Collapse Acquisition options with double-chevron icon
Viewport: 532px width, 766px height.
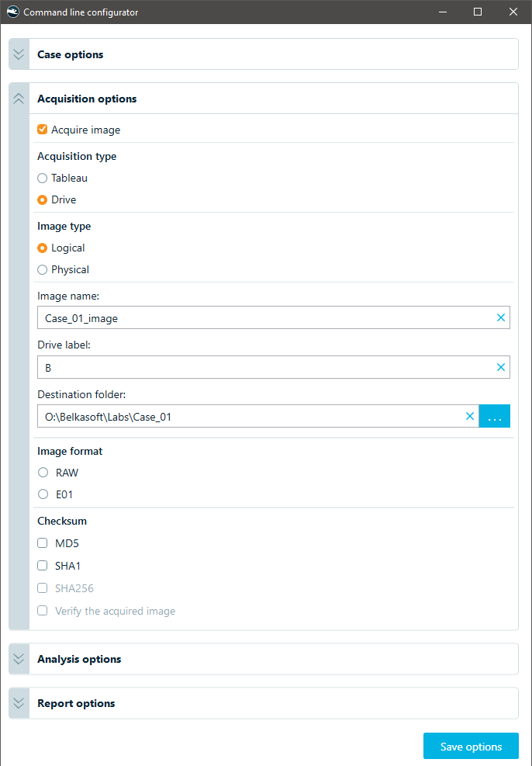click(x=19, y=99)
